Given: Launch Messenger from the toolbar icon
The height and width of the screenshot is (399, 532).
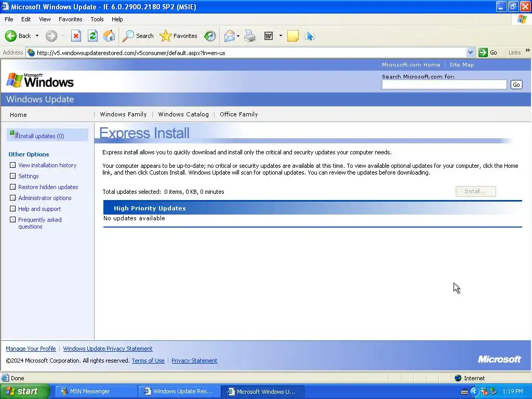Looking at the screenshot, I should (310, 36).
